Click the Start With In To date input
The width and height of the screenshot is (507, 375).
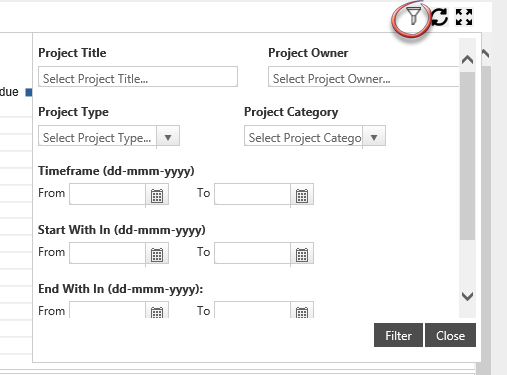(x=252, y=253)
